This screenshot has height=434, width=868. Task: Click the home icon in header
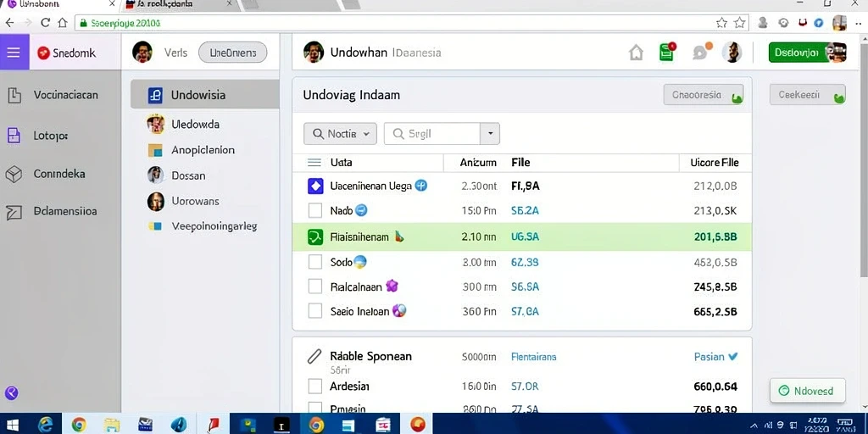click(637, 53)
